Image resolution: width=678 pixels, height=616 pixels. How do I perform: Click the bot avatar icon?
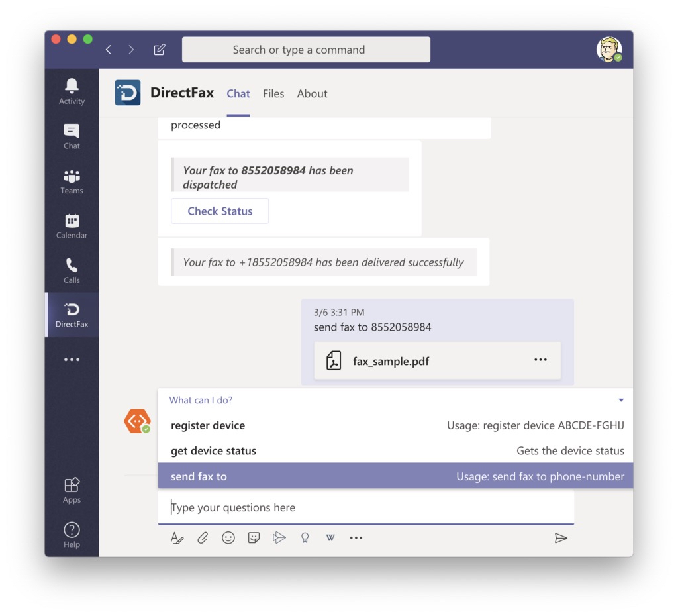pyautogui.click(x=137, y=421)
